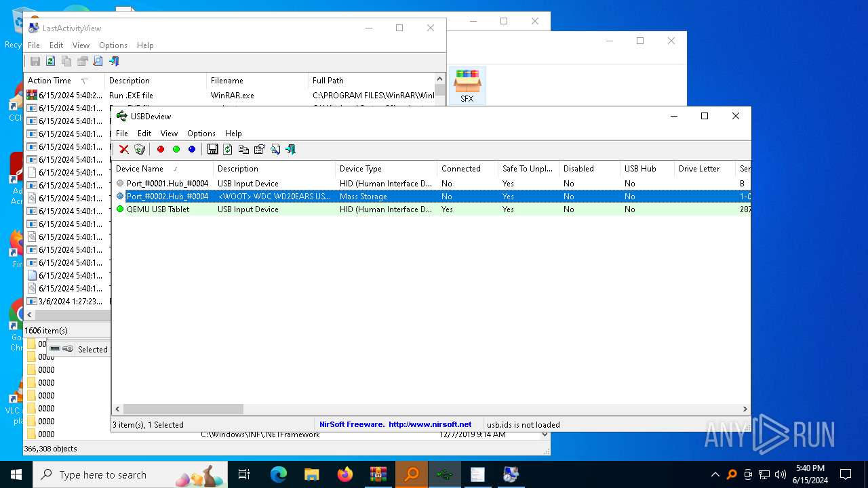
Task: Switch to USBDeview taskbar icon
Action: 445,474
